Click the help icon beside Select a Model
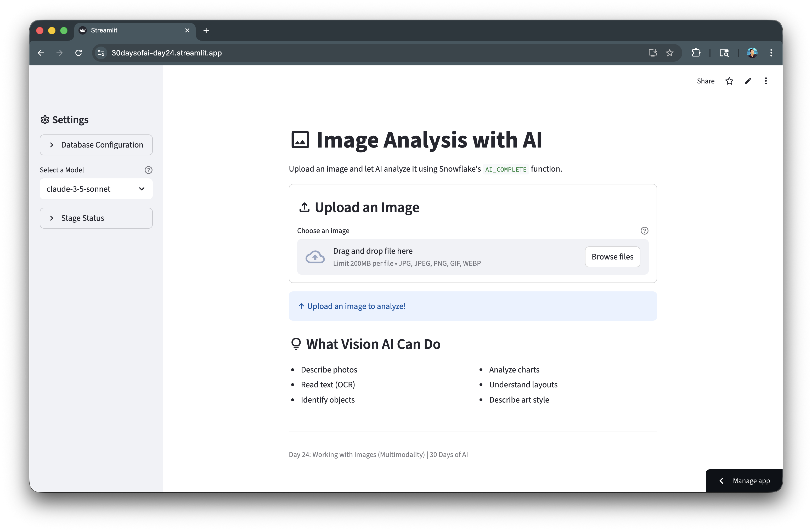Screen dimensions: 812x531 tap(148, 170)
